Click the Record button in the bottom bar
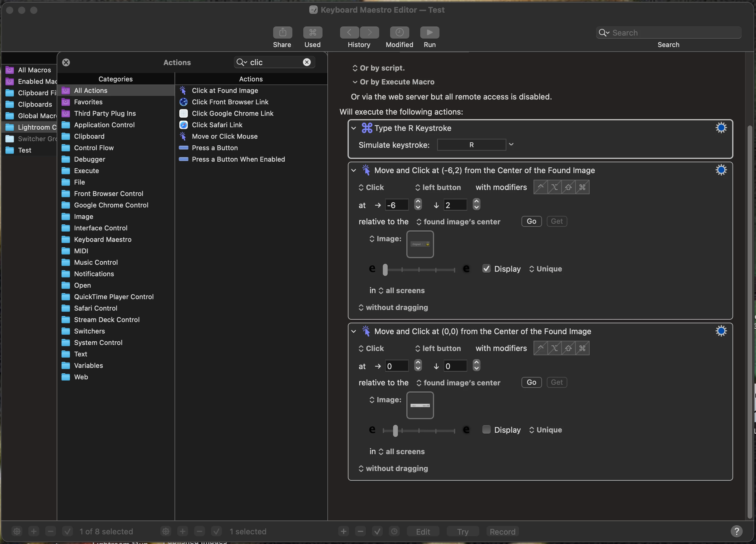 [502, 531]
